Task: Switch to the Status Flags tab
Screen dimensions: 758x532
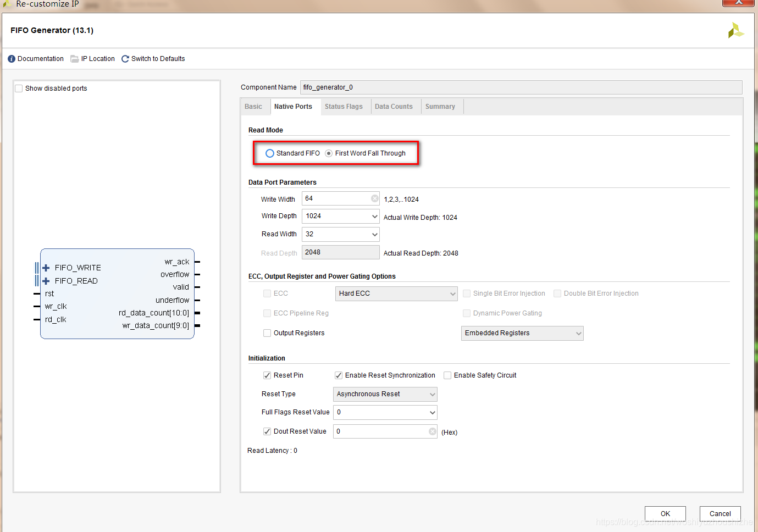Action: [344, 107]
